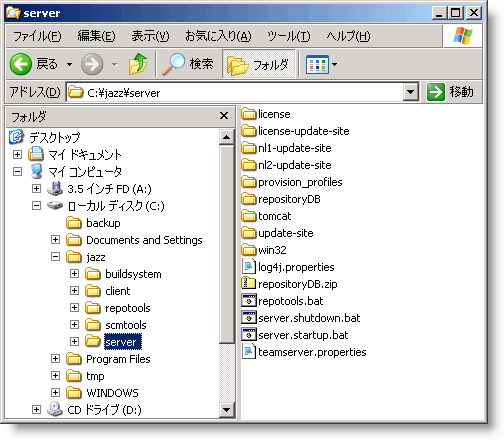Viewport: 504px width, 440px height.
Task: Close the Folders side pane
Action: 224,116
